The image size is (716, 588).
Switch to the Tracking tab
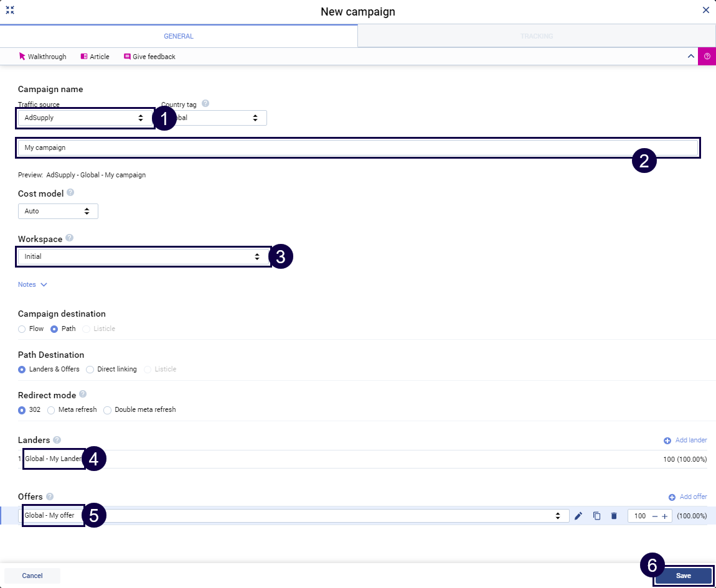tap(536, 35)
